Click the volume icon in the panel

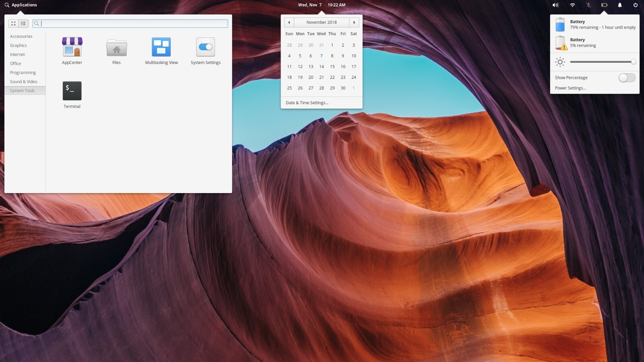pos(555,5)
